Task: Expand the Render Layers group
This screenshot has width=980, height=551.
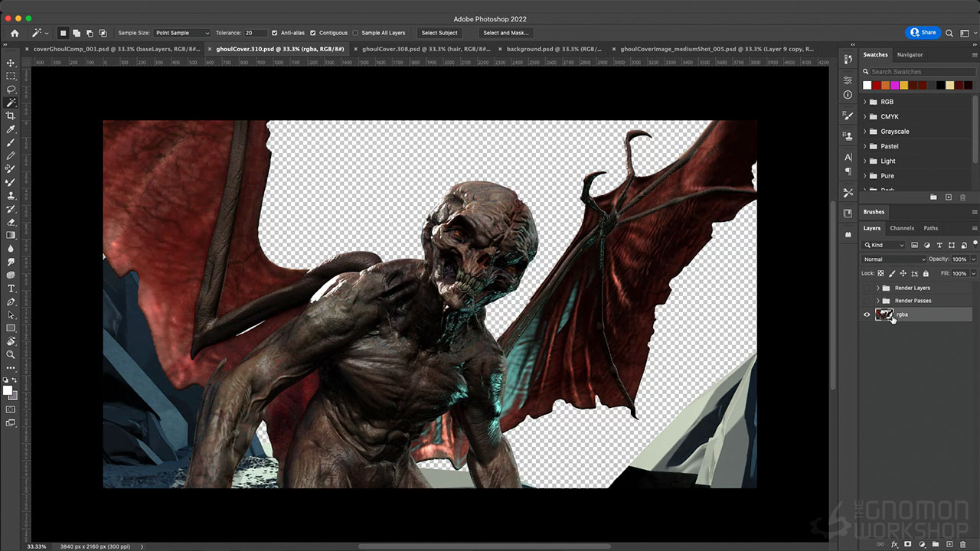Action: pos(877,288)
